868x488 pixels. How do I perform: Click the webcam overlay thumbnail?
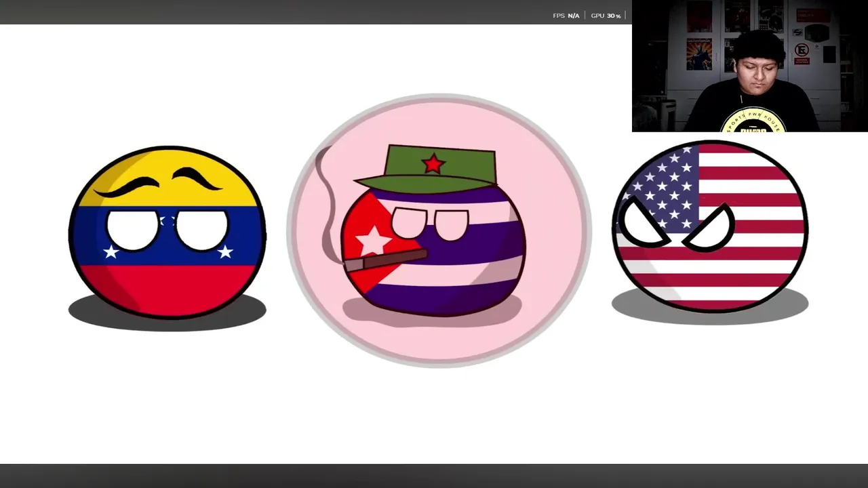[749, 66]
